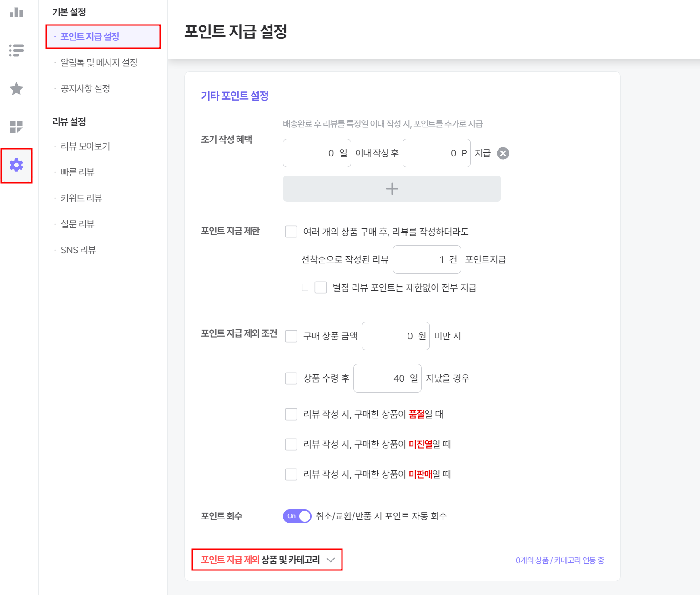Go to 리뷰 모아보기 settings

[x=86, y=146]
